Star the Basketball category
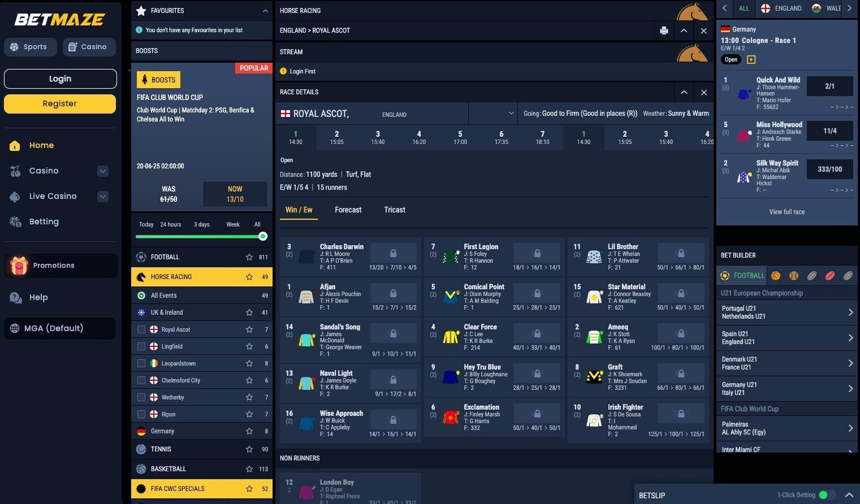860x504 pixels. (249, 469)
